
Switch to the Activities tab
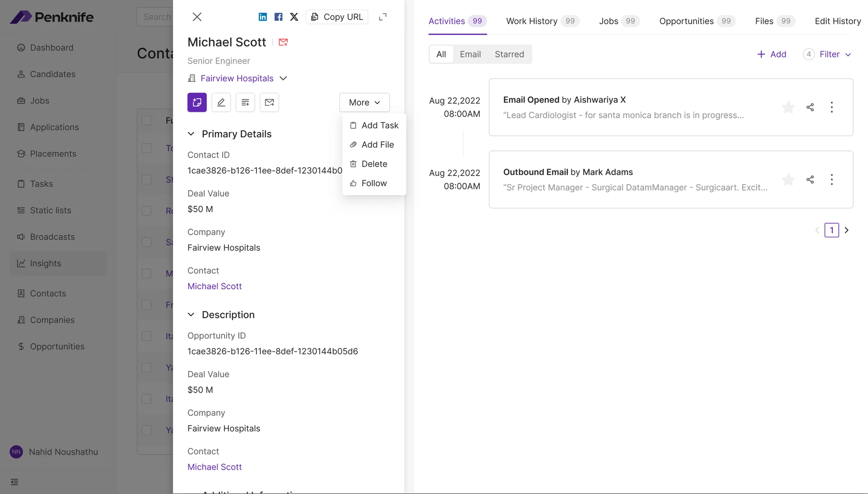[x=458, y=21]
